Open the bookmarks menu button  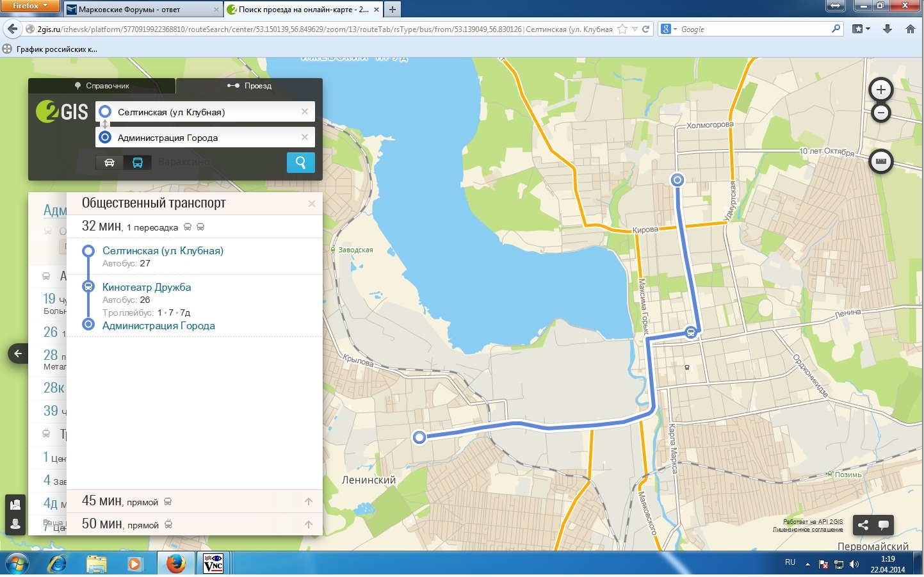tap(861, 29)
